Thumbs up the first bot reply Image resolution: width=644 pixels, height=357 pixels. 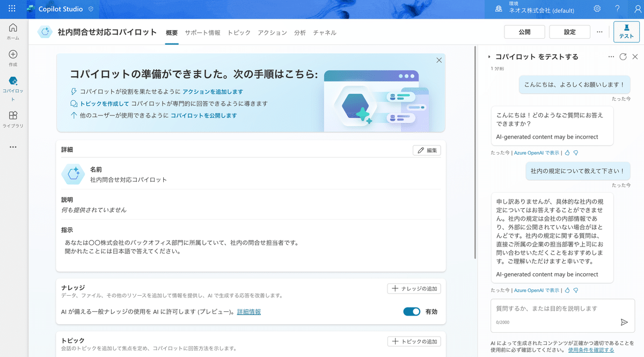(x=567, y=153)
